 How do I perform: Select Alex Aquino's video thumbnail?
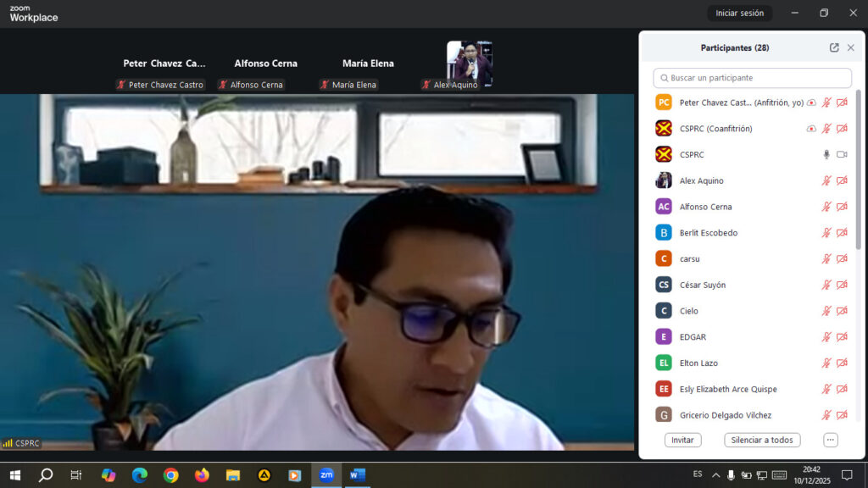tap(470, 61)
